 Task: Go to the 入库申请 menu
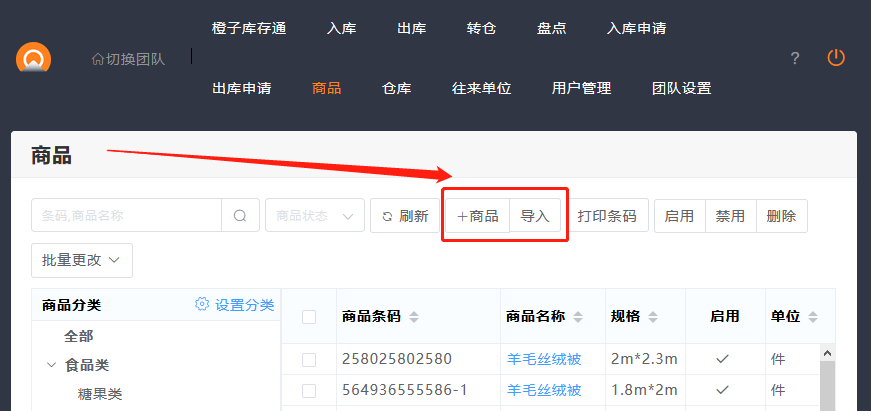point(636,28)
